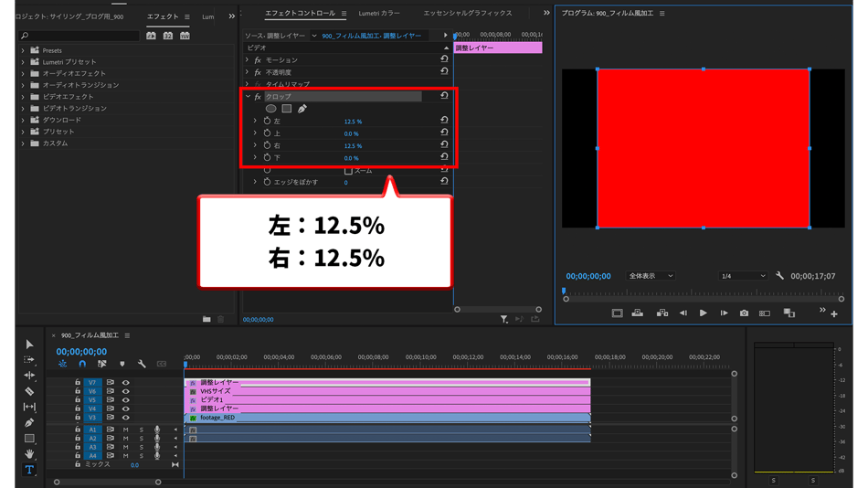The height and width of the screenshot is (488, 868).
Task: Play the program monitor video
Action: (x=703, y=313)
